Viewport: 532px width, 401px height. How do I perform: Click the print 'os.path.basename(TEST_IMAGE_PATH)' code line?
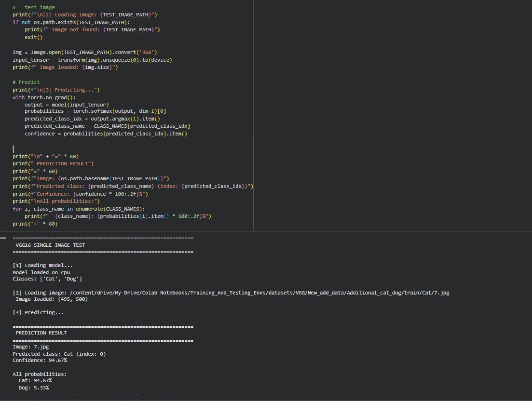(91, 179)
